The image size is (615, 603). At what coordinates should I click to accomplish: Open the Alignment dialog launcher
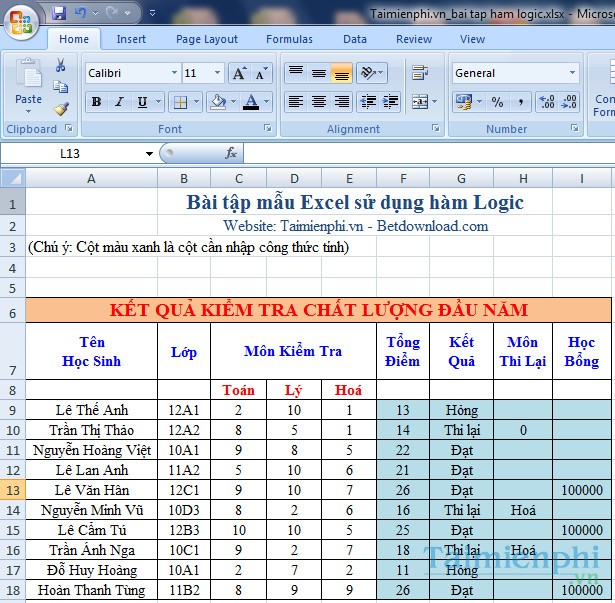tap(436, 128)
